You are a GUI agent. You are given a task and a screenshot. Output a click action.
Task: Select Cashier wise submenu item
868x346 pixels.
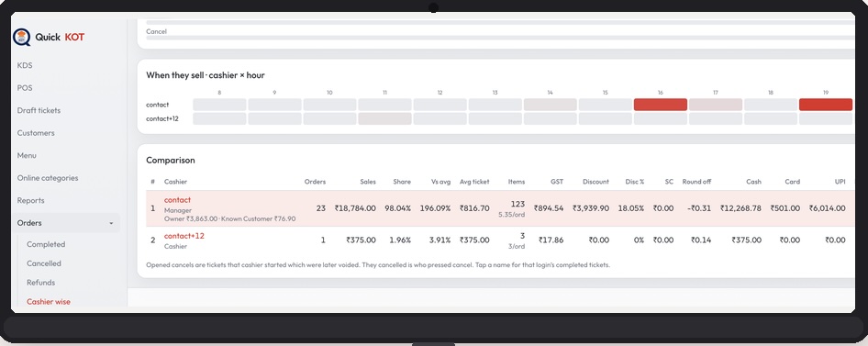(49, 302)
